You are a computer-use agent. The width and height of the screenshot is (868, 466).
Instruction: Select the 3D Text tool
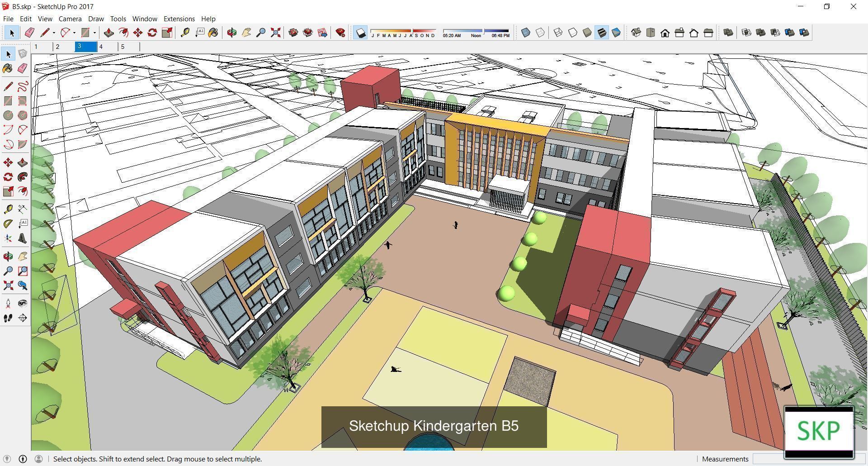tap(22, 238)
